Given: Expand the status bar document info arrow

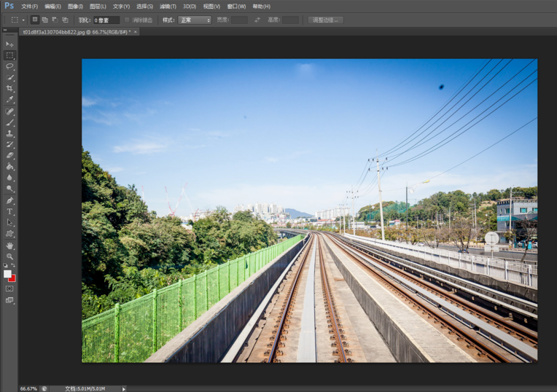Looking at the screenshot, I should coord(124,388).
